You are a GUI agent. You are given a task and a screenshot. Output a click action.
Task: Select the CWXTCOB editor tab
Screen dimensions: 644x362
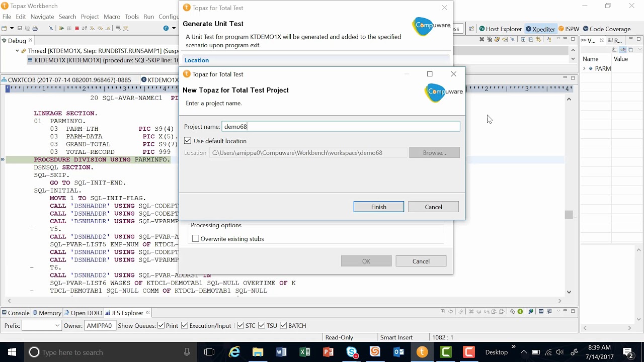point(69,80)
